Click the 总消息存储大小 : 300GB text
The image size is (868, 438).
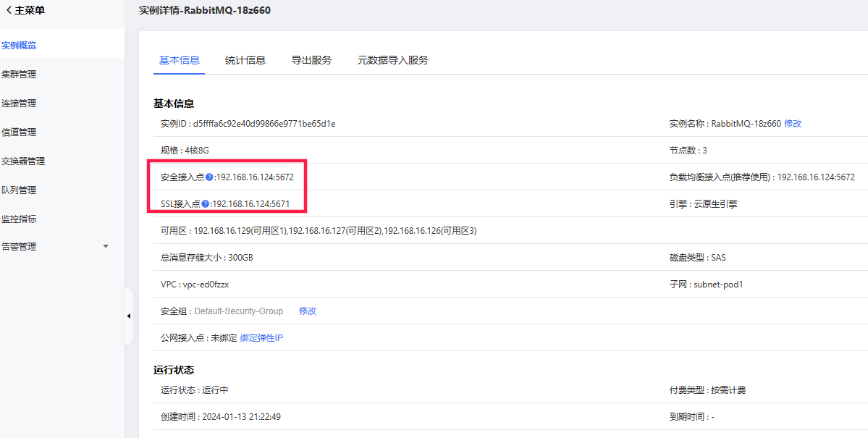tap(207, 258)
